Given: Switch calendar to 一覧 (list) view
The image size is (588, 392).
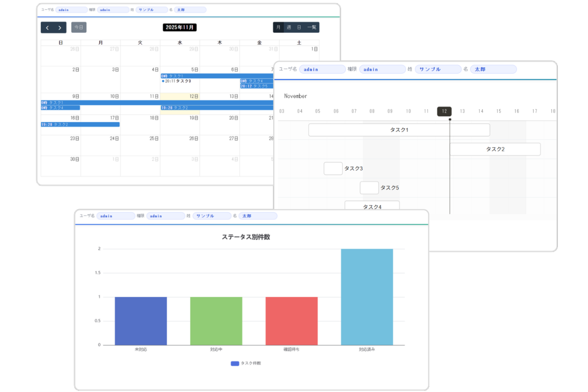Looking at the screenshot, I should (x=312, y=28).
